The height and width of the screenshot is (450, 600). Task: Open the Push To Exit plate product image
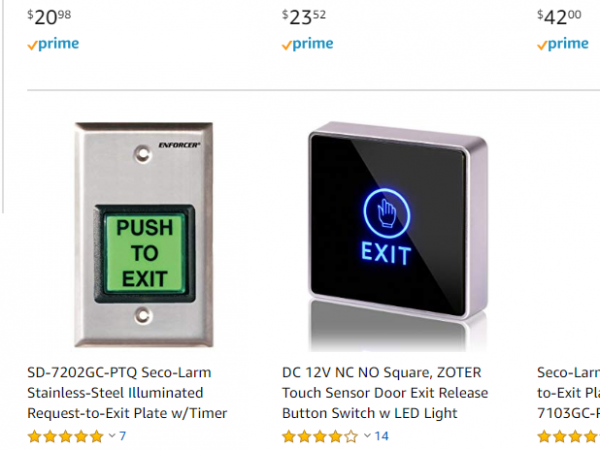(144, 235)
